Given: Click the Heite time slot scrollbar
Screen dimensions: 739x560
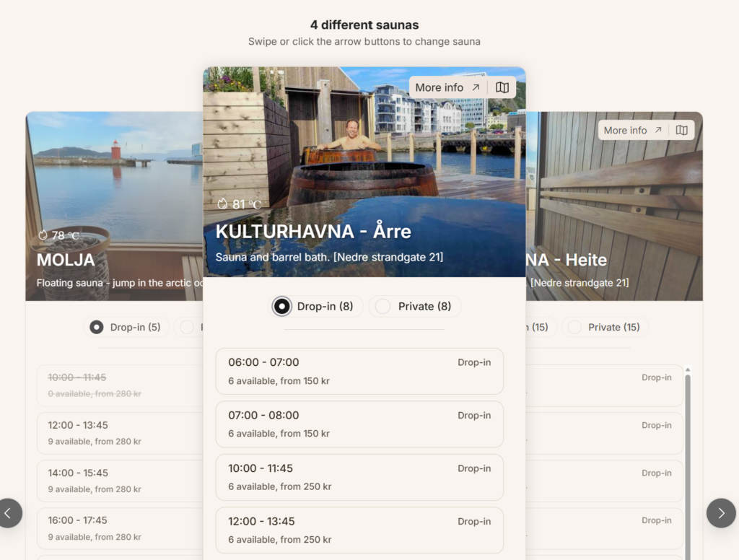Looking at the screenshot, I should pyautogui.click(x=688, y=467).
